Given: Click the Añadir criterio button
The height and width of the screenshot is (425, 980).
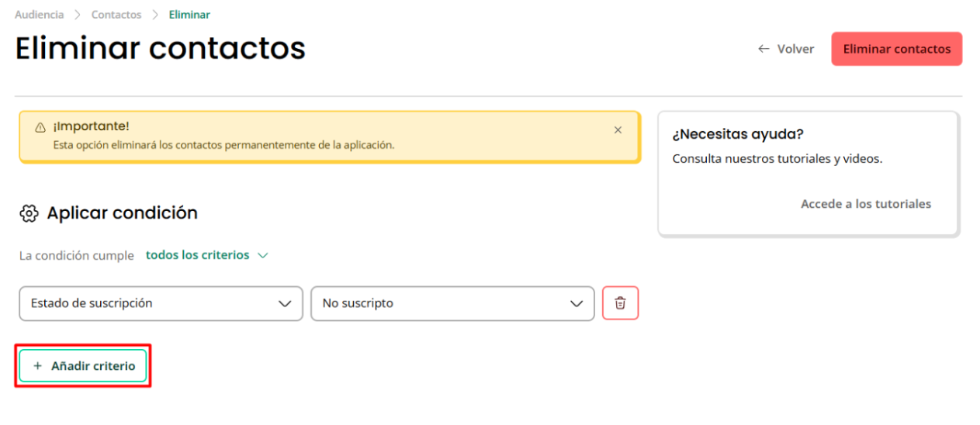Looking at the screenshot, I should pos(83,366).
